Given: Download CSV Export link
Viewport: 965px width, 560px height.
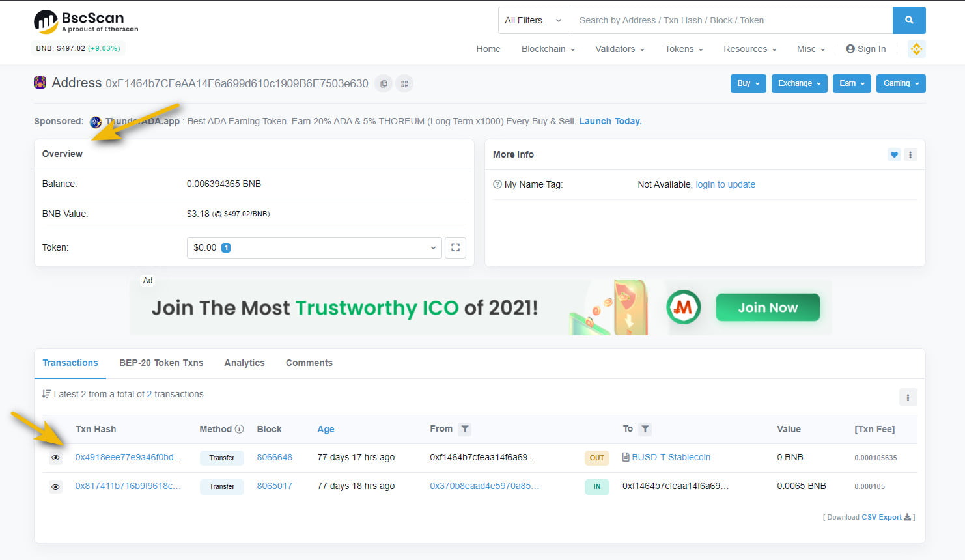Looking at the screenshot, I should (886, 517).
